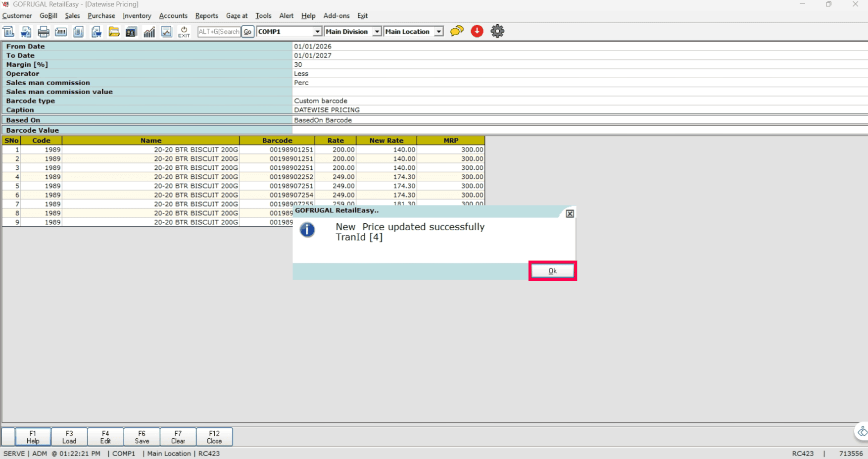The width and height of the screenshot is (868, 459).
Task: Click the ALT+G search input box
Action: pos(219,32)
